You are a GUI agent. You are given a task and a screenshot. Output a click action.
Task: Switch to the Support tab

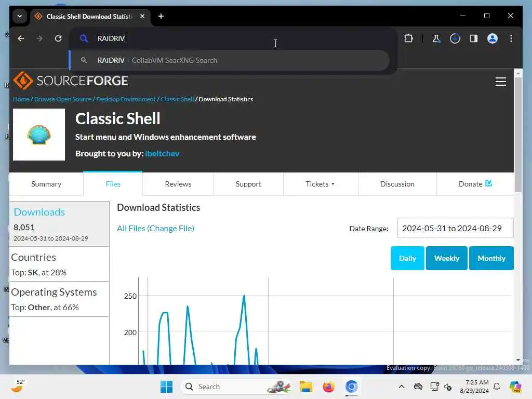coord(248,184)
